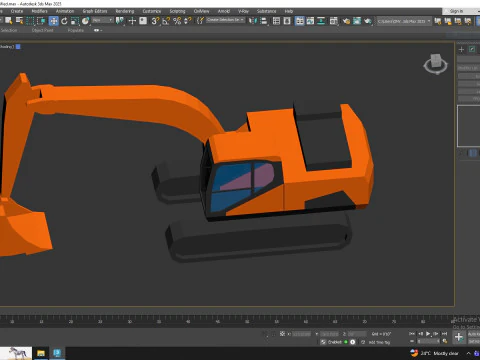Open the Scripting menu
Viewport: 480px width, 360px height.
point(177,11)
